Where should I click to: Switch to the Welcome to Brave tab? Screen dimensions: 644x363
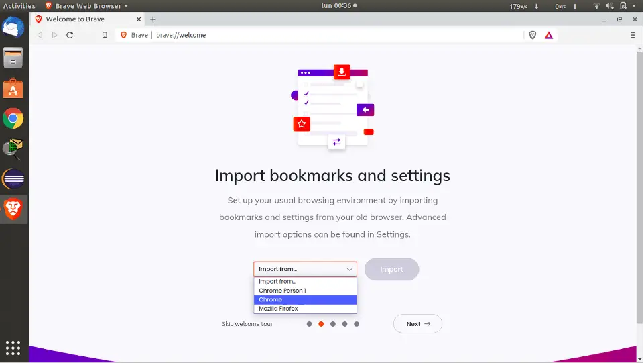coord(86,19)
